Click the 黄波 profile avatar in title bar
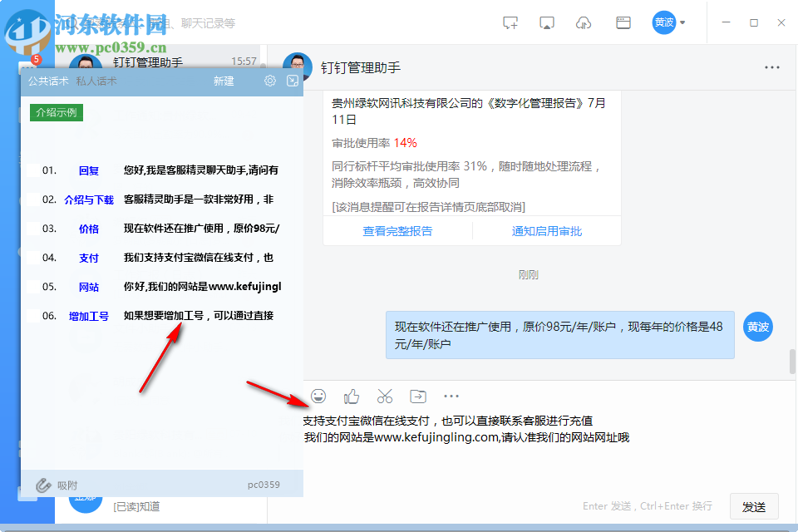Image resolution: width=798 pixels, height=532 pixels. pyautogui.click(x=663, y=23)
